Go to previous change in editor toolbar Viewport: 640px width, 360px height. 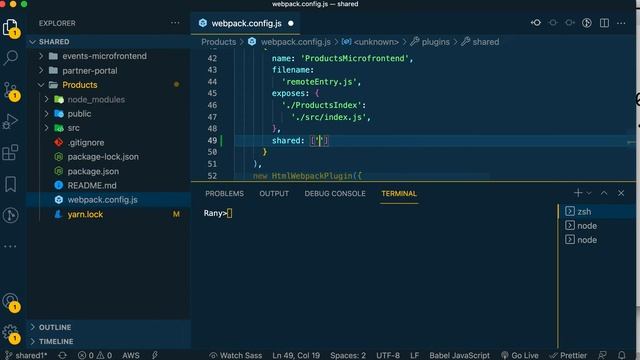pyautogui.click(x=553, y=23)
